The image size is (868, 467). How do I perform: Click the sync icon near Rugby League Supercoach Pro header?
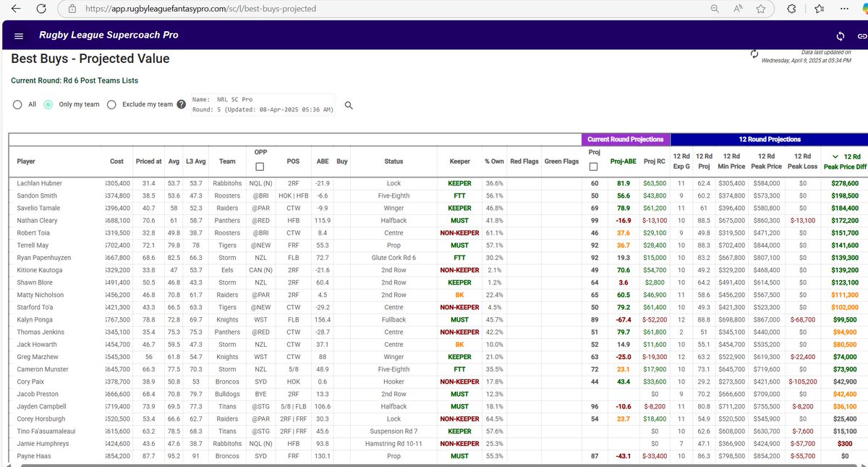[840, 35]
